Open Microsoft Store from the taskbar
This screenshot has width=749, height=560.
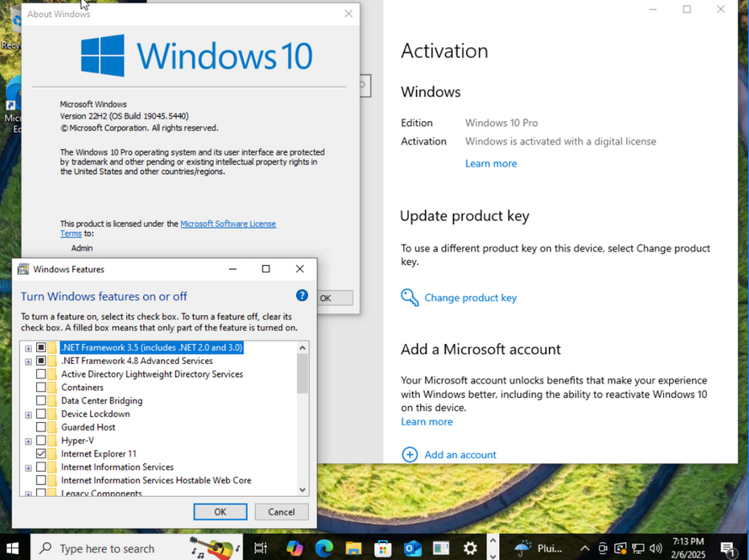tap(383, 548)
